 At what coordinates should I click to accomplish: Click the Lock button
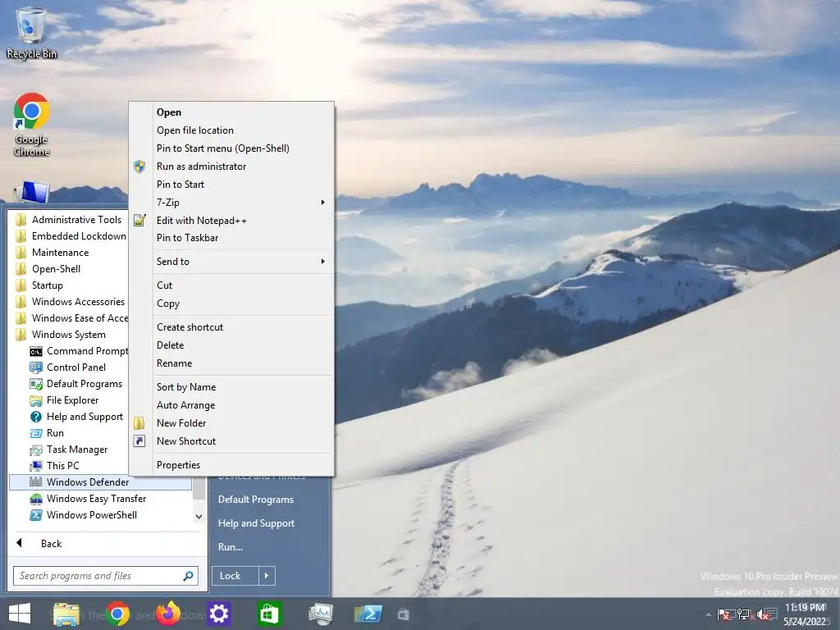(x=235, y=576)
